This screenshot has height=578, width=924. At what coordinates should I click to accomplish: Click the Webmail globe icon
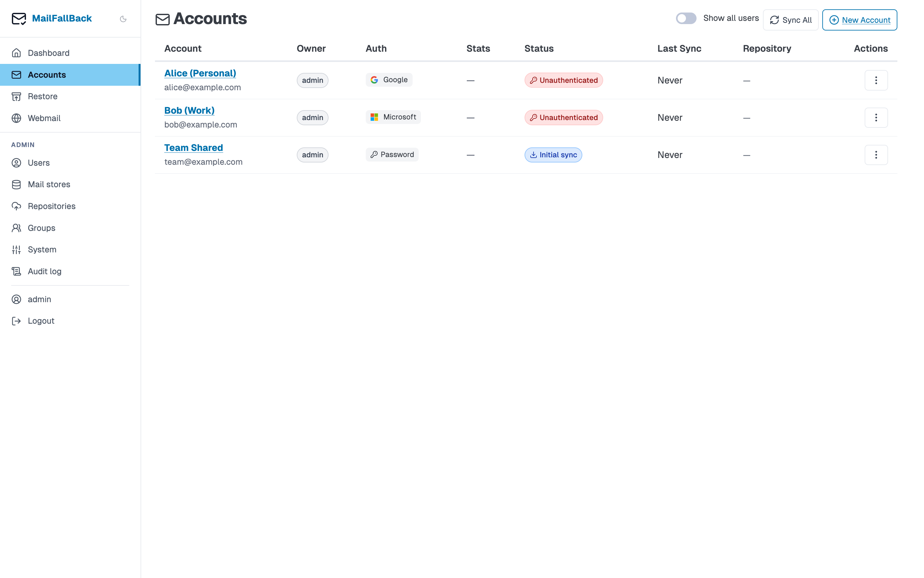[x=16, y=118]
